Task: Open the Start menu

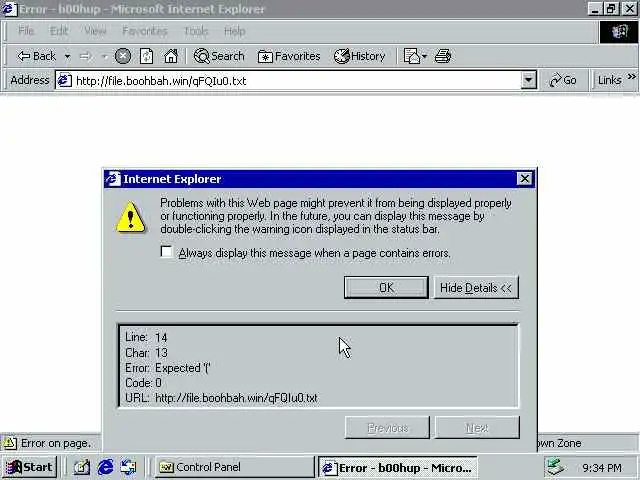Action: pos(29,467)
